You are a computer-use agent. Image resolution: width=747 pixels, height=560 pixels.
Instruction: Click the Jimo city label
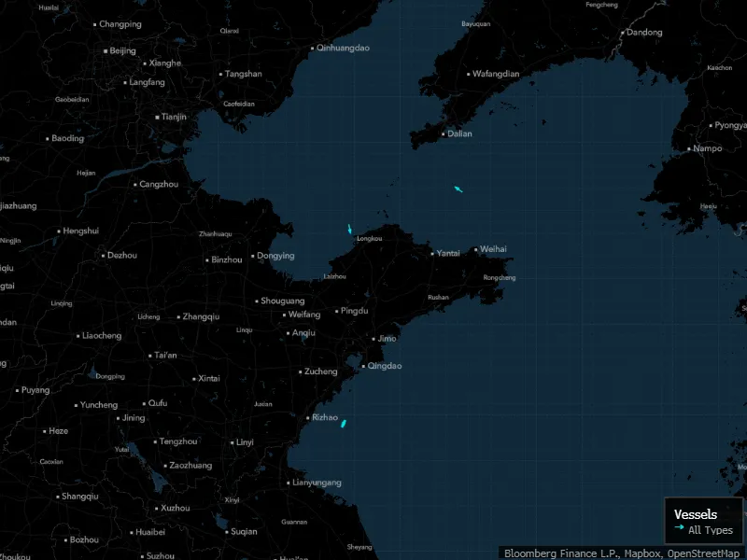coord(387,339)
